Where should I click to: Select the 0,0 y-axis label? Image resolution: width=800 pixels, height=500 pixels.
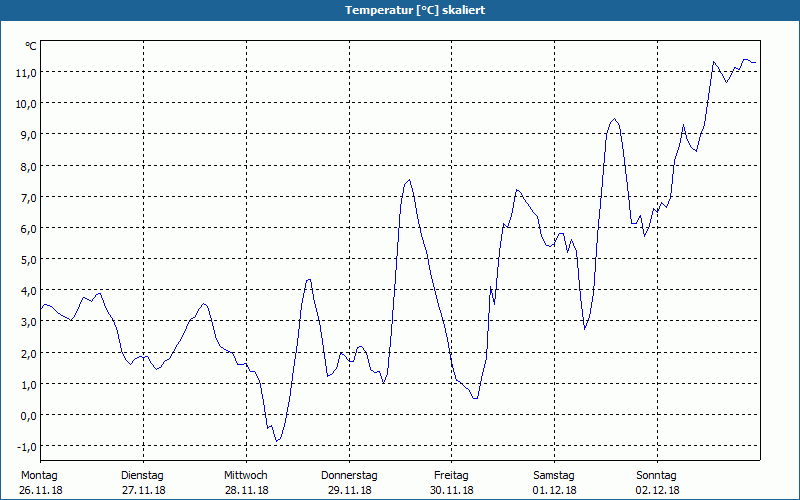28,416
